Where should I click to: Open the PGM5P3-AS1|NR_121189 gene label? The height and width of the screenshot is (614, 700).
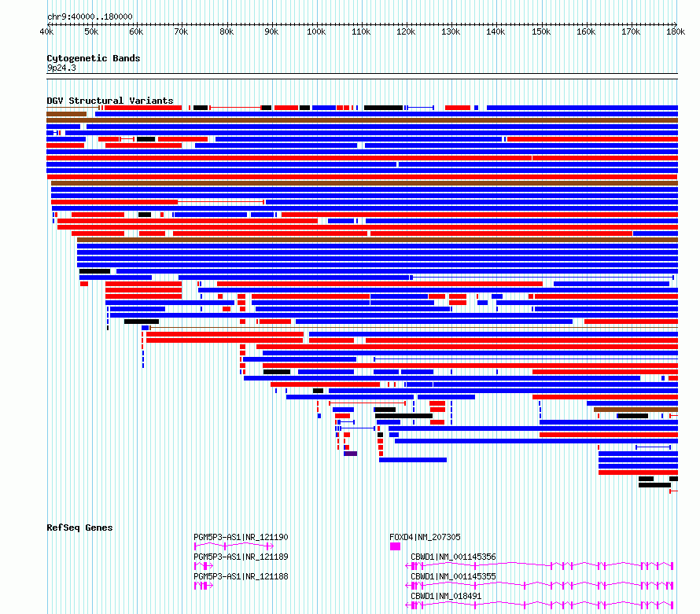(241, 557)
